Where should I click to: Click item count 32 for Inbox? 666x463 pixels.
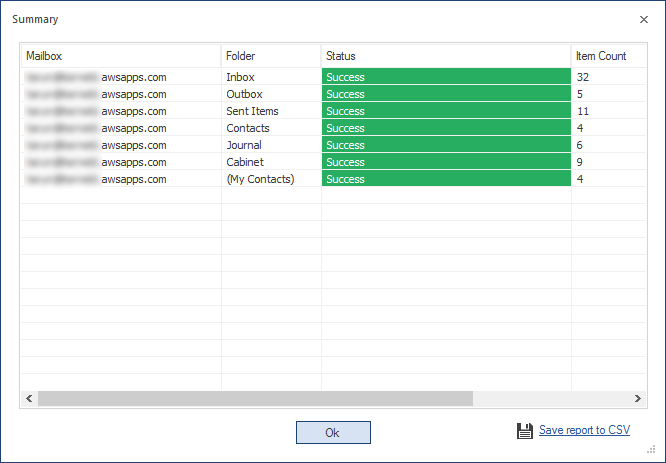[x=609, y=77]
